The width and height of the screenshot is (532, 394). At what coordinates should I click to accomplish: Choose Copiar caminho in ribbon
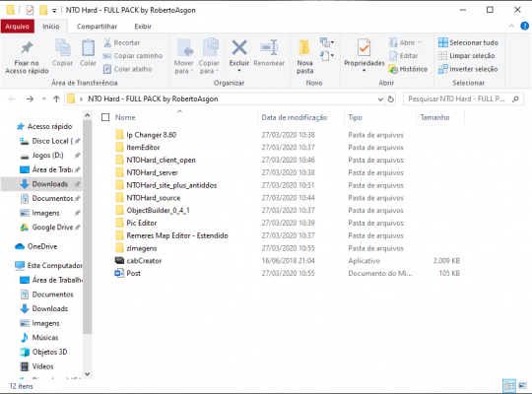(133, 56)
